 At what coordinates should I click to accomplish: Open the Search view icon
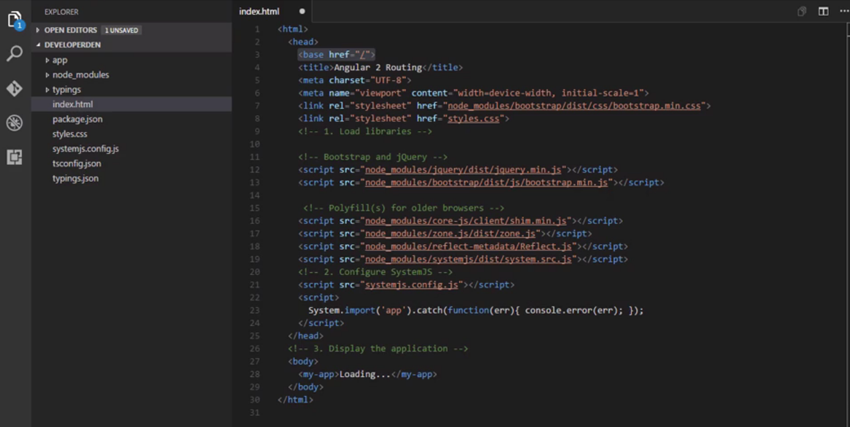(x=15, y=53)
